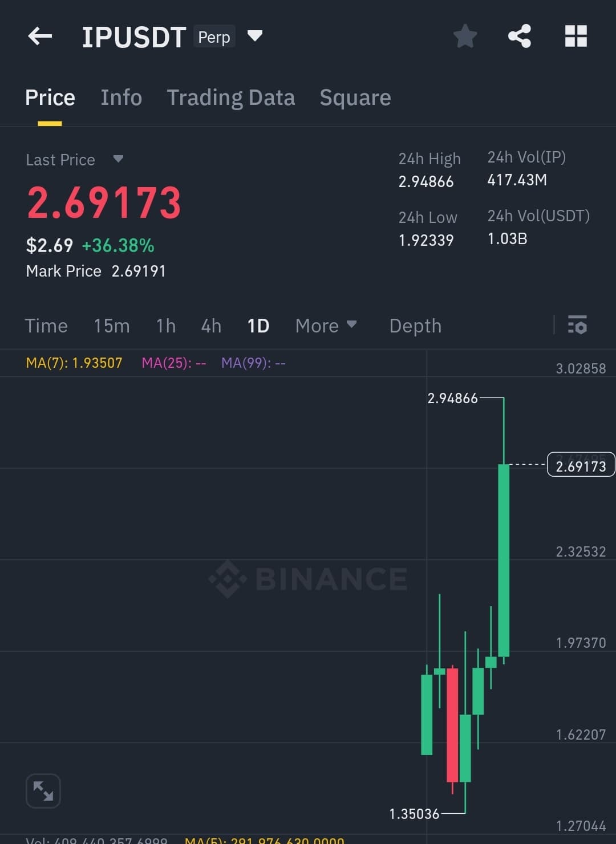This screenshot has width=616, height=844.
Task: Switch to the Time line chart
Action: coord(46,326)
